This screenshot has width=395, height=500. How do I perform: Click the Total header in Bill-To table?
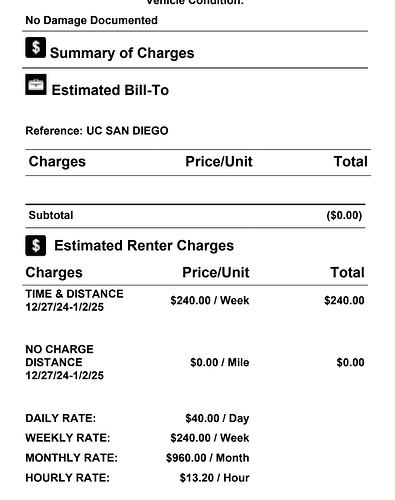coord(351,161)
